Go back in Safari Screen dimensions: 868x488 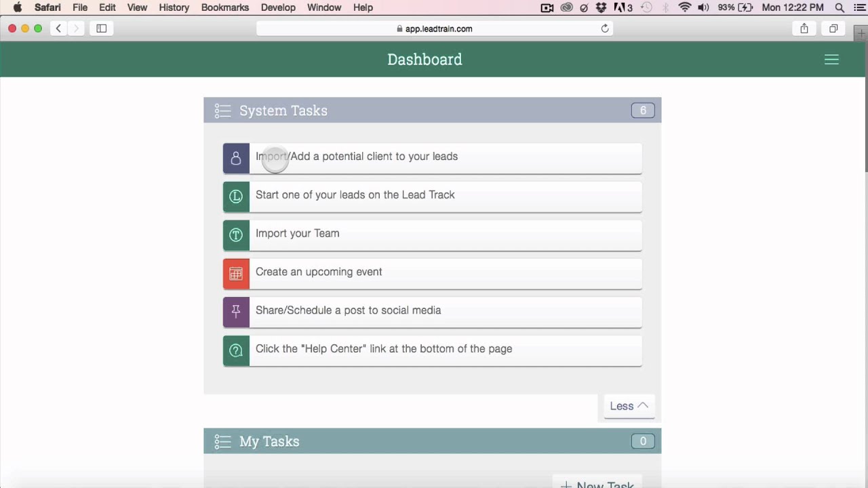[x=59, y=28]
